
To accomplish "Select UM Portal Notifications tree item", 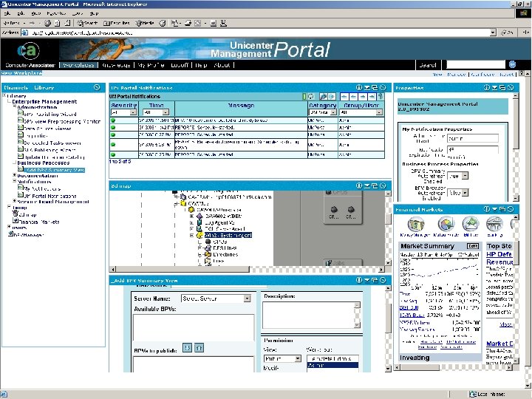I will click(50, 196).
